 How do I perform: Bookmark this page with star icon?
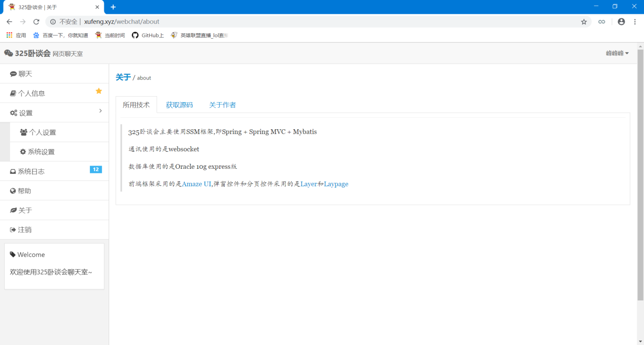[x=584, y=22]
